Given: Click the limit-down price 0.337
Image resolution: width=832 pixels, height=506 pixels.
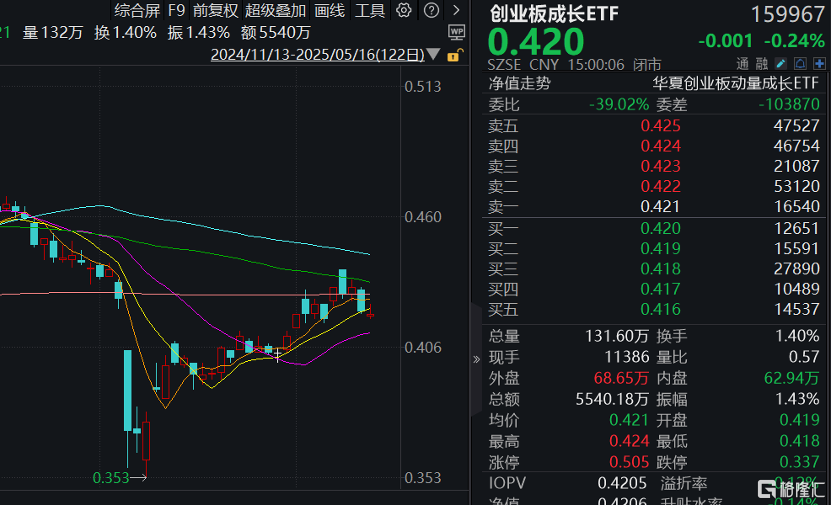Looking at the screenshot, I should pos(800,462).
